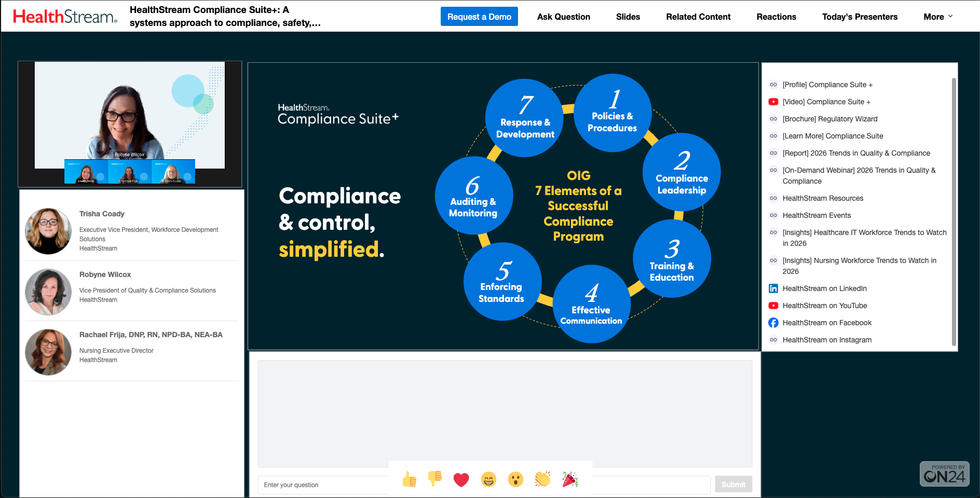Open the HealthStream Resources link

click(x=823, y=198)
